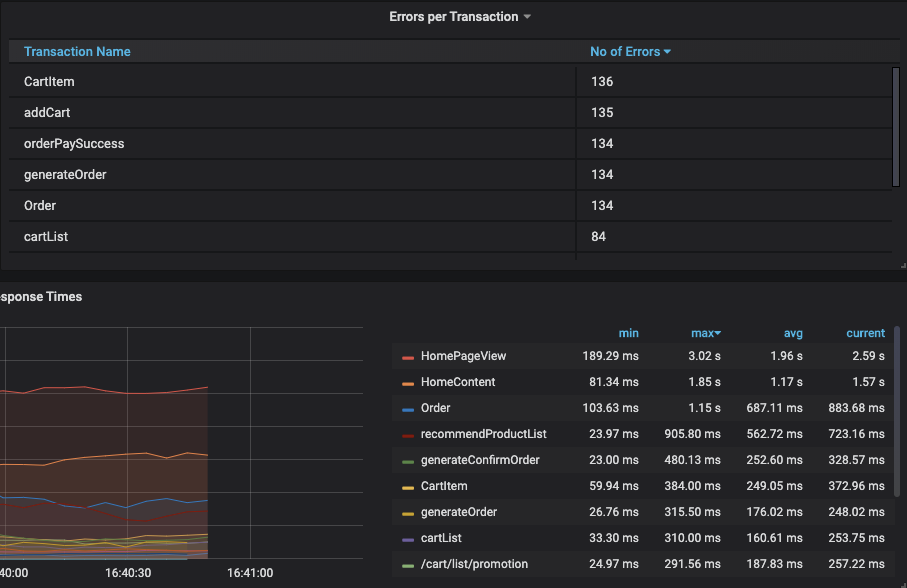Toggle the generateConfirmOrder series
The width and height of the screenshot is (907, 588).
pyautogui.click(x=480, y=460)
